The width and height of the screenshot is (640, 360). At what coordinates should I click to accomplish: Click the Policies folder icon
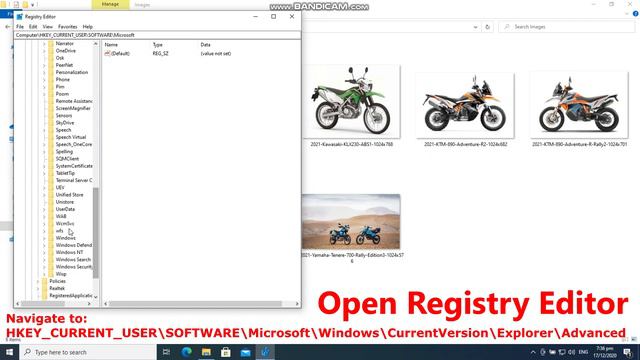click(x=44, y=281)
